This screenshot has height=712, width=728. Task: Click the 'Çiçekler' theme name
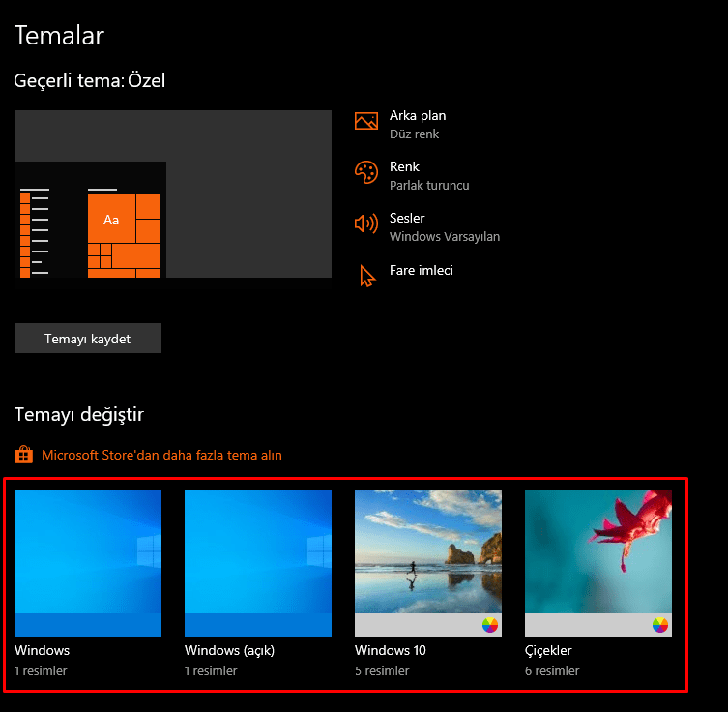tap(548, 650)
